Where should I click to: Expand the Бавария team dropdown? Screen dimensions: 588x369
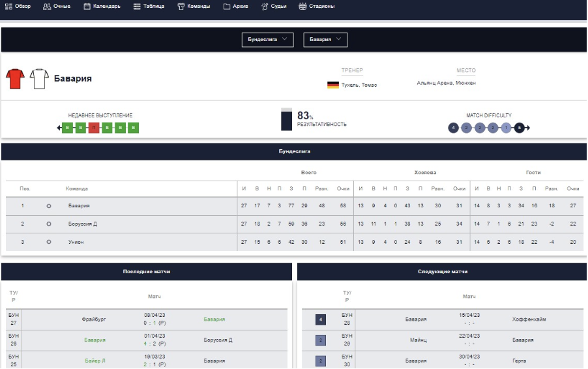pyautogui.click(x=325, y=40)
